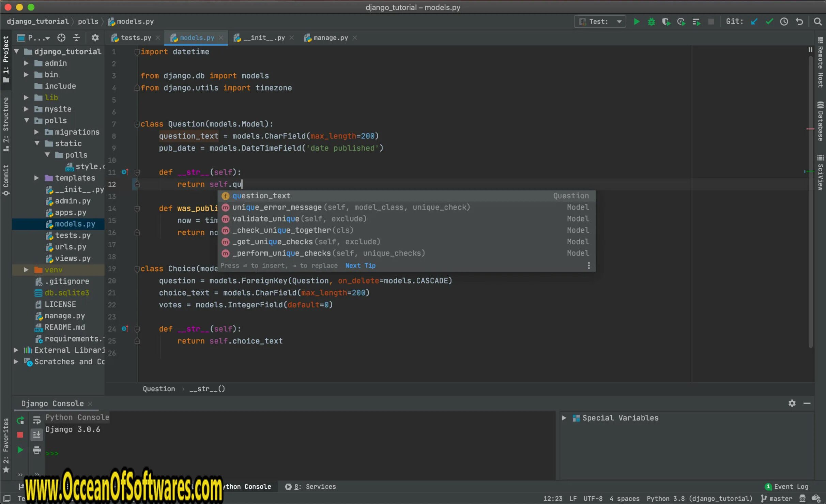Image resolution: width=826 pixels, height=504 pixels.
Task: Switch to tests.py editor tab
Action: [x=136, y=38]
